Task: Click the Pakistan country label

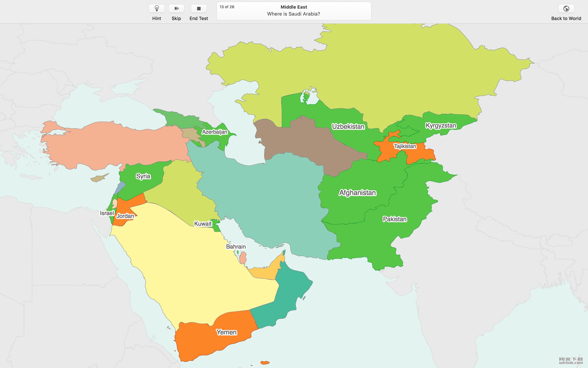Action: pos(395,219)
